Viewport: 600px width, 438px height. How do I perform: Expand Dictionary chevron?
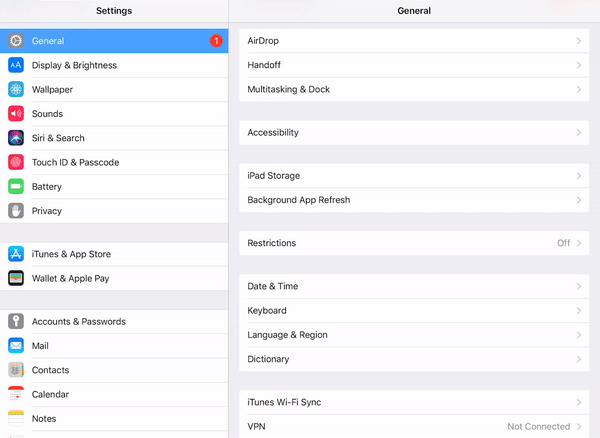coord(579,359)
